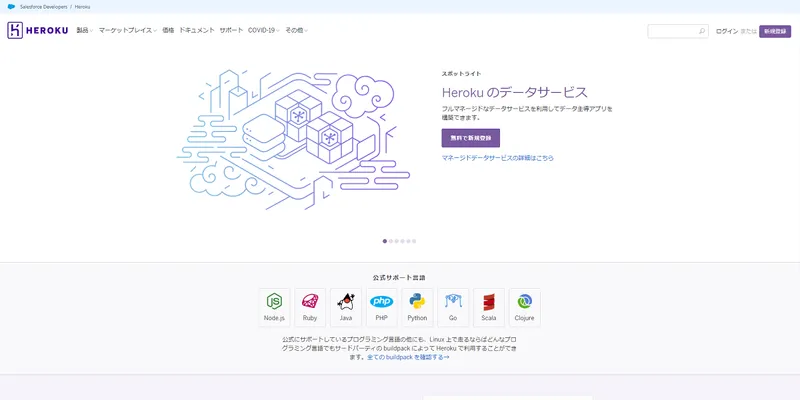Select the Python language icon
This screenshot has height=400, width=800.
[417, 307]
